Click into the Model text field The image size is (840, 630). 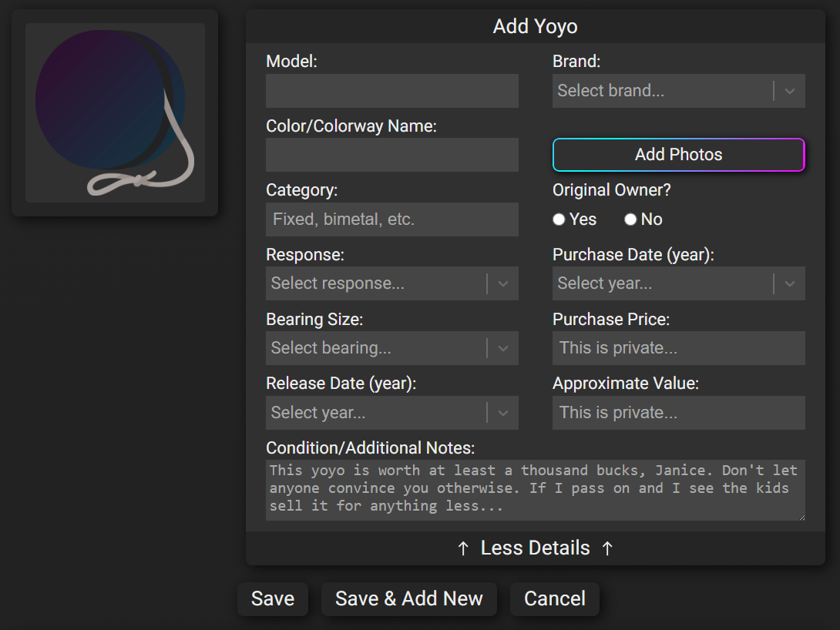[x=392, y=91]
